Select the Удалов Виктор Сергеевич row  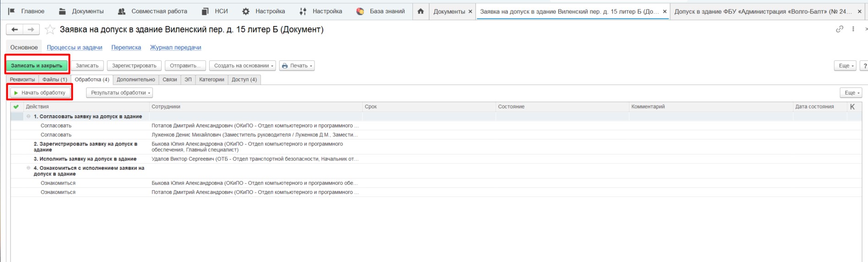coord(255,159)
